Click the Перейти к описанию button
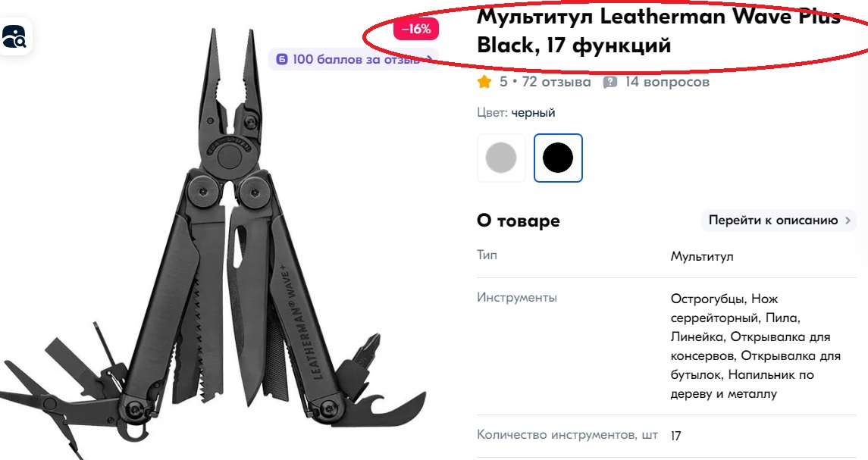This screenshot has height=460, width=868. click(779, 221)
